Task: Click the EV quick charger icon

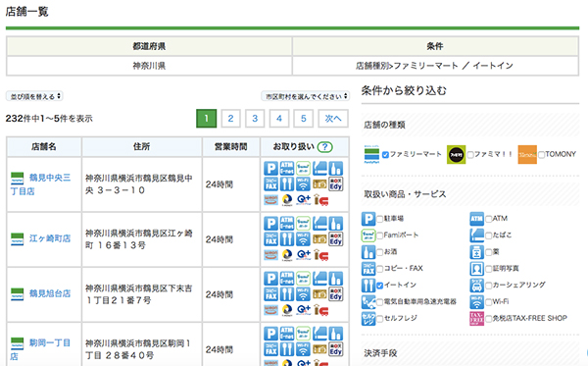Action: click(368, 302)
